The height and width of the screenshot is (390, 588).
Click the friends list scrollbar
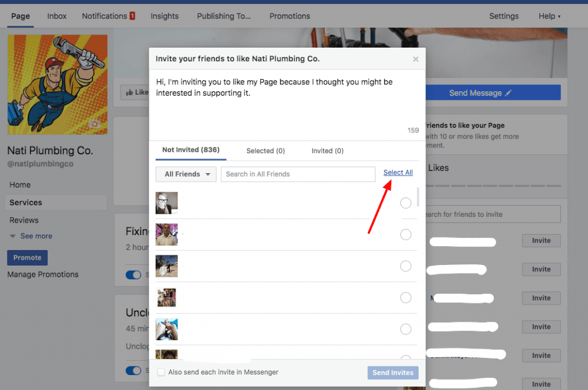tap(418, 197)
